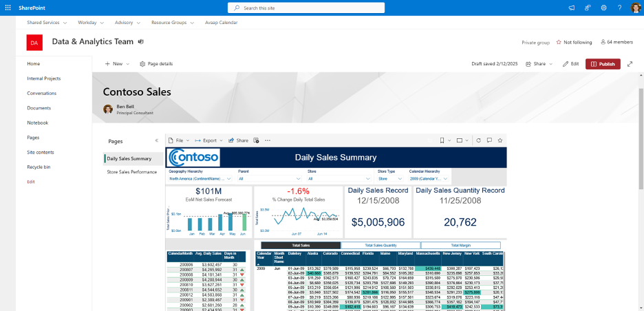
Task: Click the Teams icon beside the site title
Action: (141, 42)
